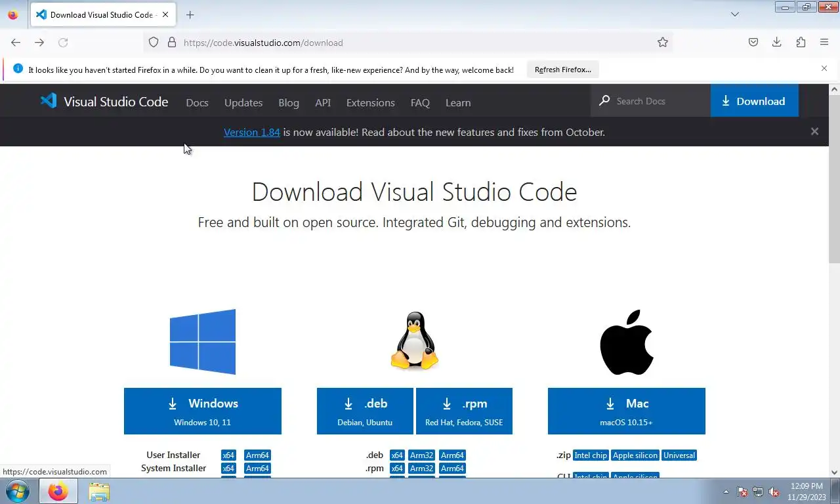Viewport: 840px width, 504px height.
Task: Select System Installer x64 download
Action: (228, 469)
